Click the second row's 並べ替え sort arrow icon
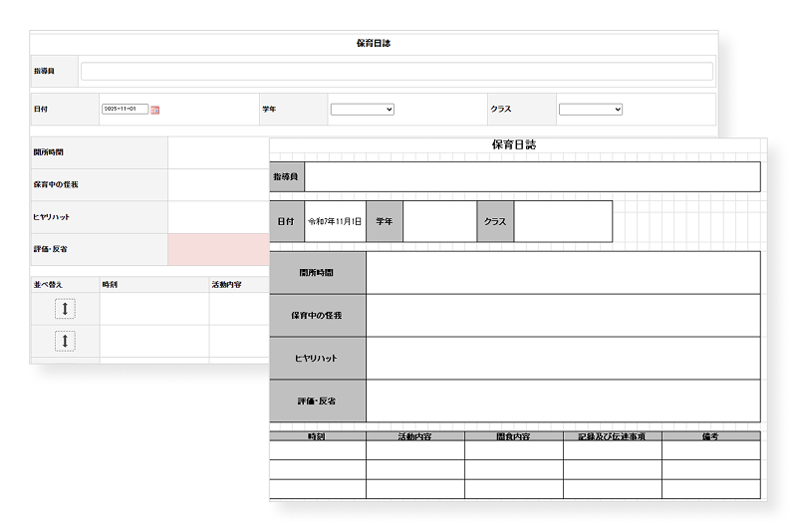Viewport: 797px width, 532px height. pyautogui.click(x=65, y=342)
